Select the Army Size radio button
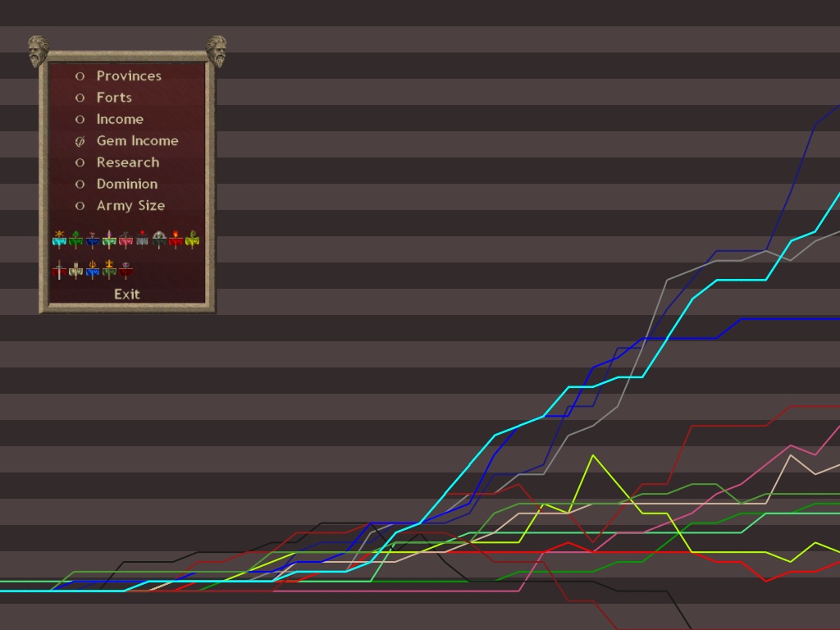This screenshot has width=840, height=630. pos(80,206)
